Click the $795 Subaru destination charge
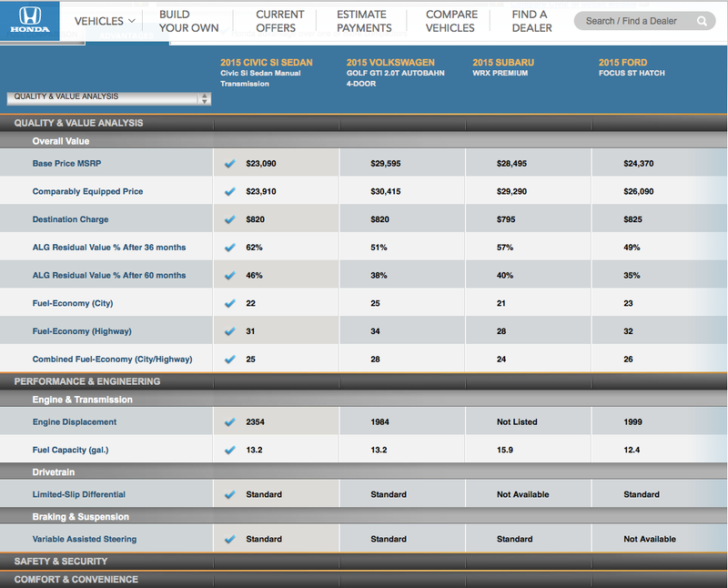The image size is (728, 588). [x=506, y=219]
